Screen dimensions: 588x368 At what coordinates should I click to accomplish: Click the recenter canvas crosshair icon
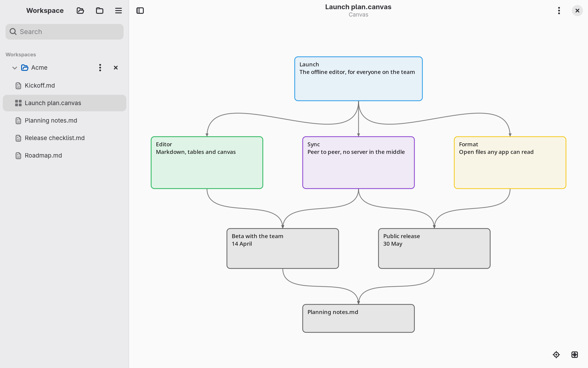coord(556,355)
